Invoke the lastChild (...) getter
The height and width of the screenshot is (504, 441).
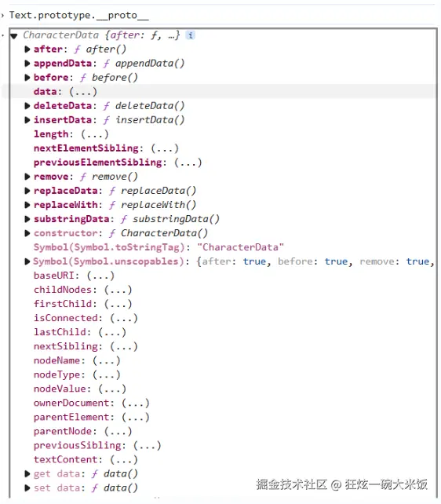click(112, 332)
